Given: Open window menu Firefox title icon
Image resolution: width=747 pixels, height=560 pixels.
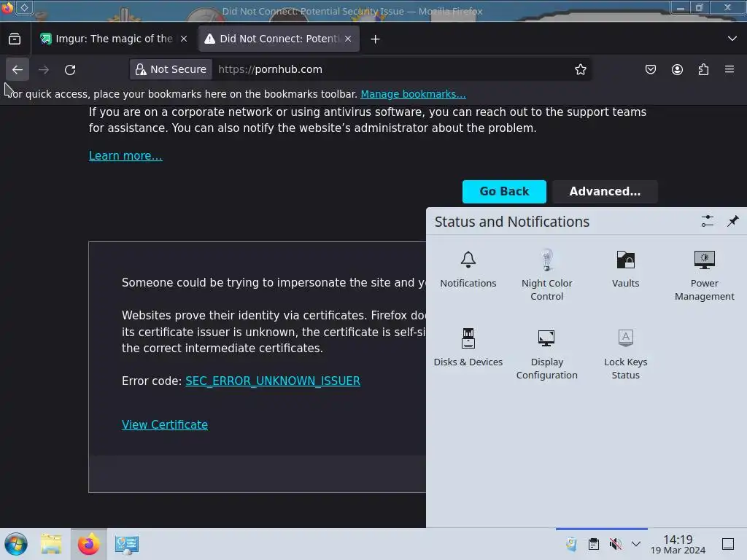Looking at the screenshot, I should (7, 7).
